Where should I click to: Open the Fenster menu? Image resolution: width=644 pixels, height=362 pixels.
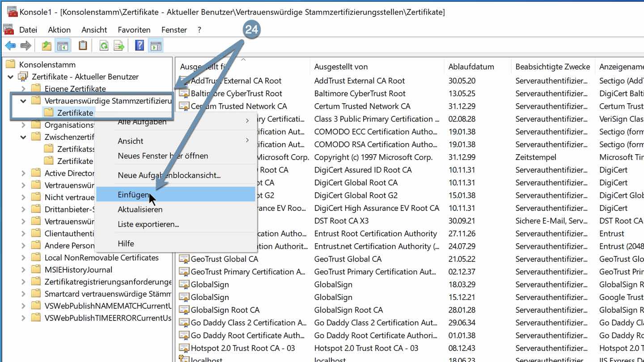coord(174,30)
